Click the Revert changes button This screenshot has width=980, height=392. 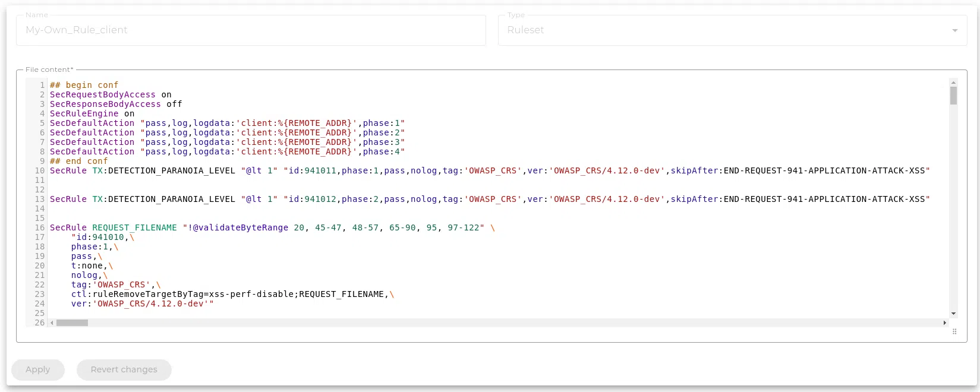tap(124, 369)
